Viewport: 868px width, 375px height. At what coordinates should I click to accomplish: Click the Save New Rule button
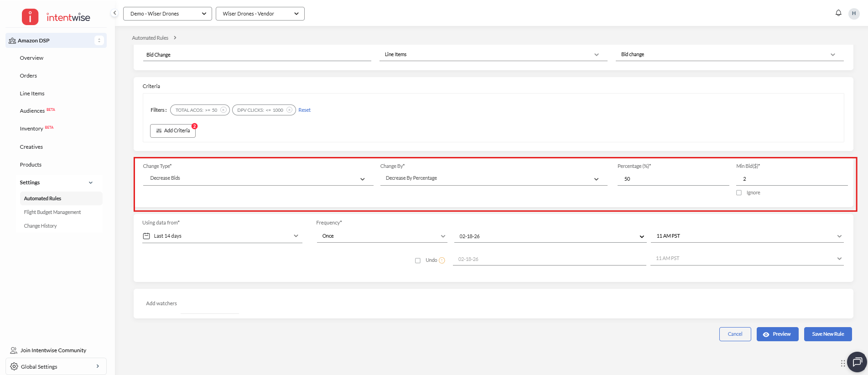pyautogui.click(x=827, y=334)
